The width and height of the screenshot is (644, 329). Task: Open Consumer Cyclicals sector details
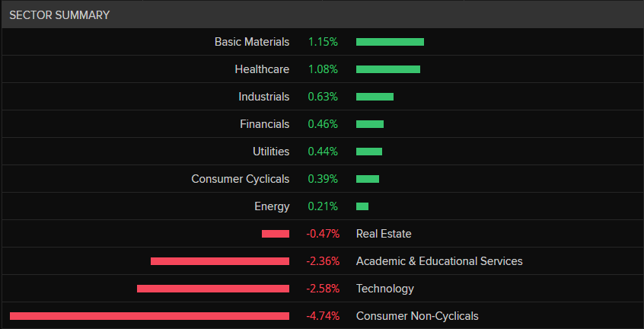[241, 179]
